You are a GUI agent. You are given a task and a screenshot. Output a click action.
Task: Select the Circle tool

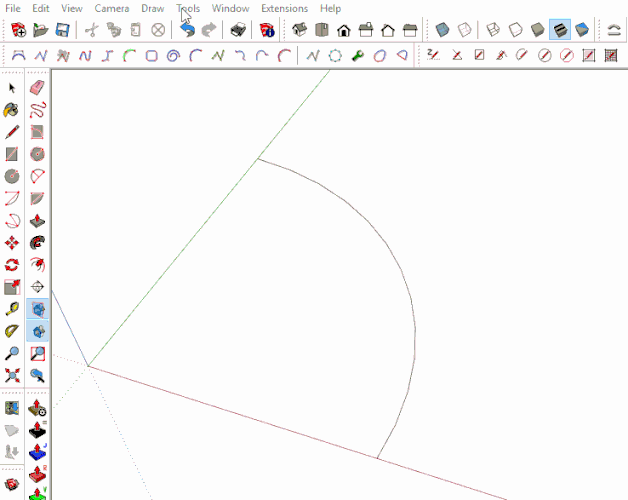tap(12, 176)
